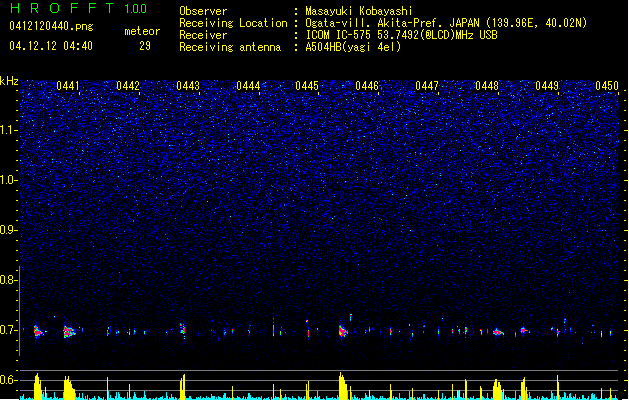Click the 0447 time marker

pos(427,86)
